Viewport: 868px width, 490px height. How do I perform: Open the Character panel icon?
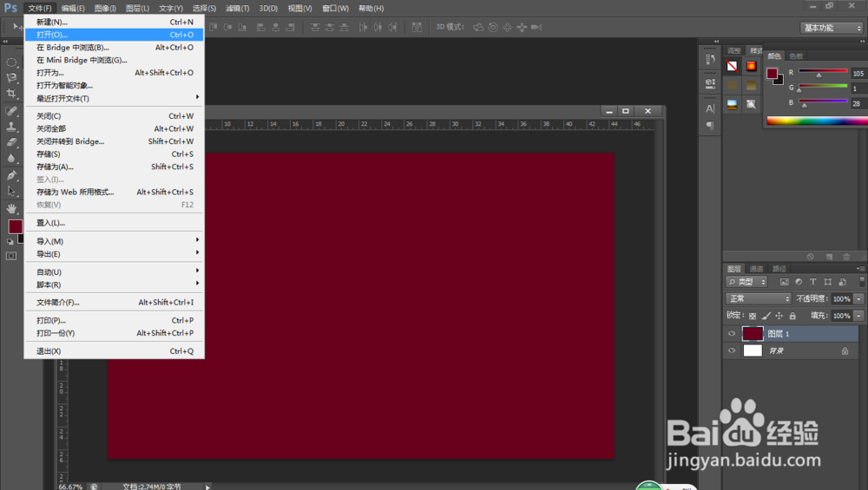[x=710, y=108]
